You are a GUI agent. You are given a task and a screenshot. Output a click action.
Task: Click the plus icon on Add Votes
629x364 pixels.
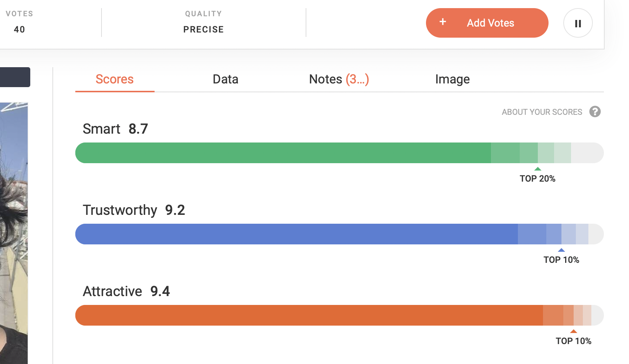443,22
